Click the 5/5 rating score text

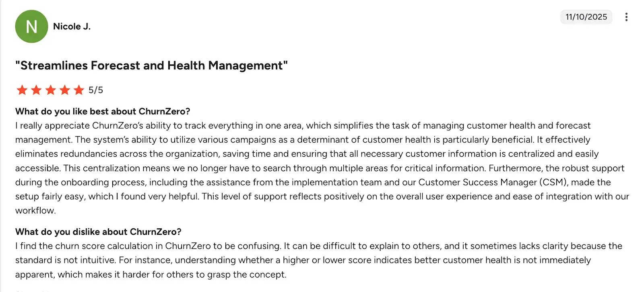[x=96, y=90]
